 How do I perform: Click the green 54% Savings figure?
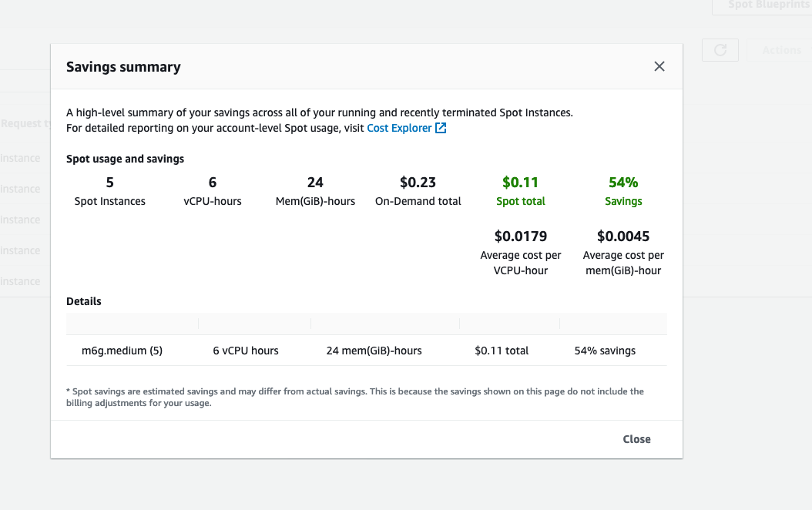pyautogui.click(x=623, y=183)
